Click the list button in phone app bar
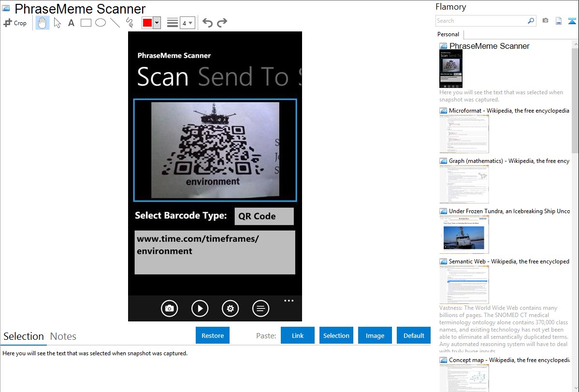The image size is (579, 392). click(x=261, y=308)
